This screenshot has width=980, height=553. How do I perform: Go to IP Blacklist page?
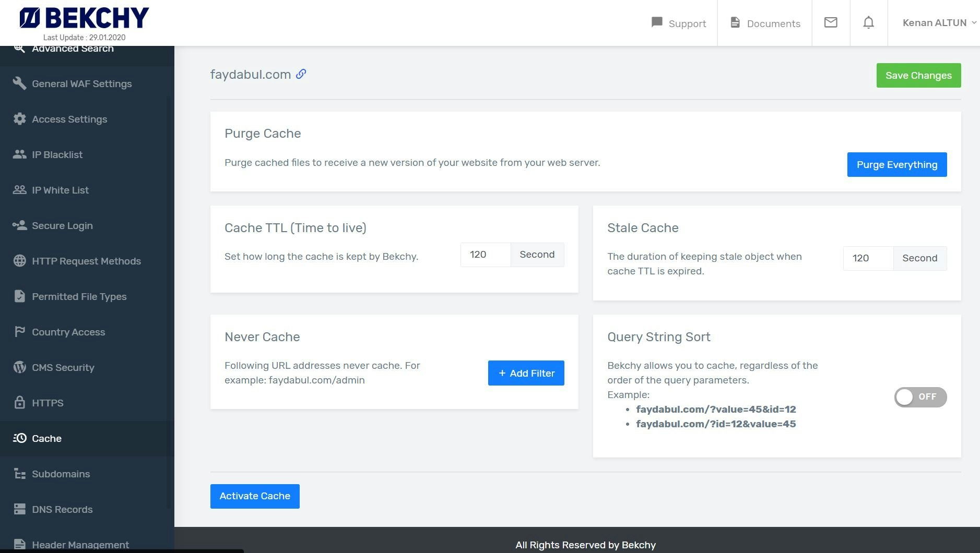point(87,154)
